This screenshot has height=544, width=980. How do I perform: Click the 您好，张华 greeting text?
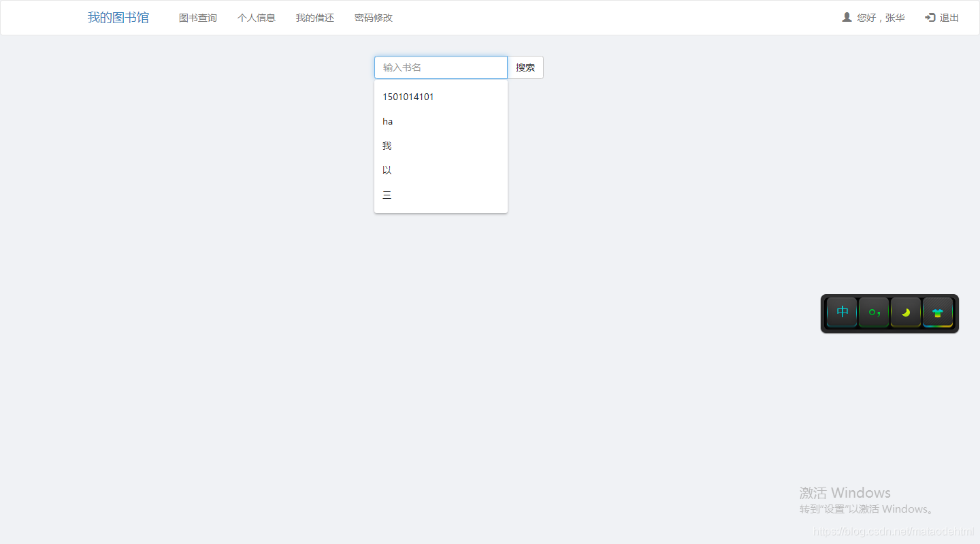[880, 17]
